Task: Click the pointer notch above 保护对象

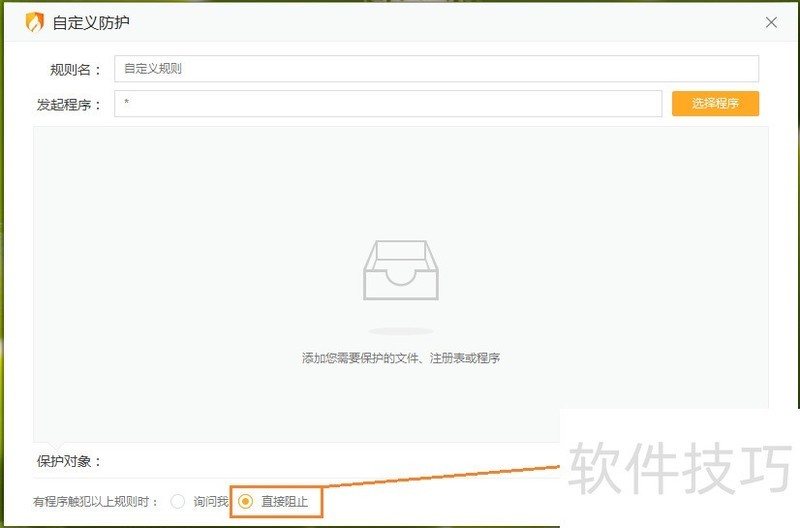Action: (55, 447)
